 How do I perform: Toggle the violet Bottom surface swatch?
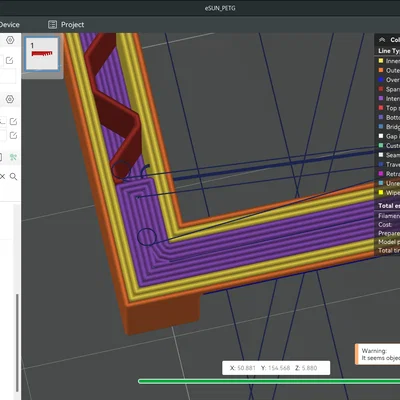381,117
